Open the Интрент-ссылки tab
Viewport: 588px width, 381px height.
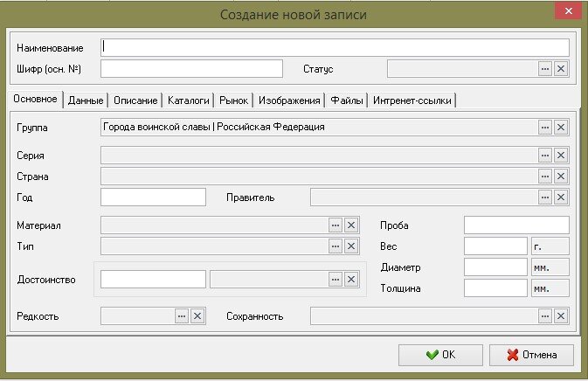[412, 100]
